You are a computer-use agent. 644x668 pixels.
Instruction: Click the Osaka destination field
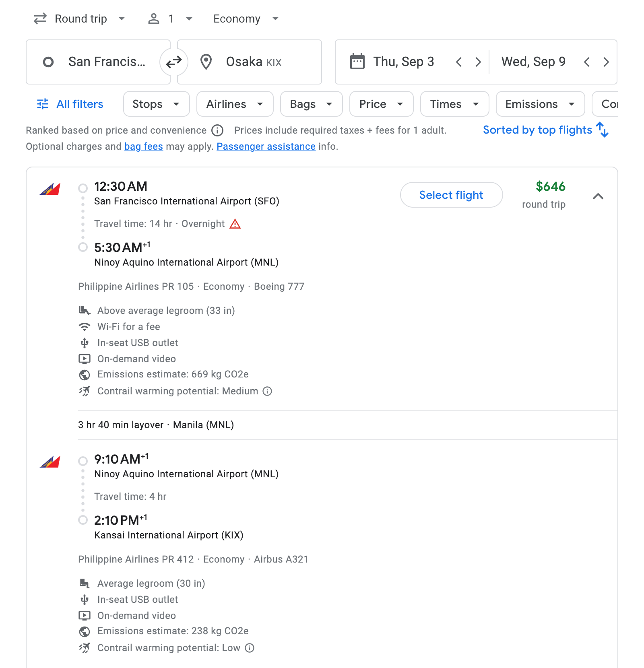[x=250, y=62]
